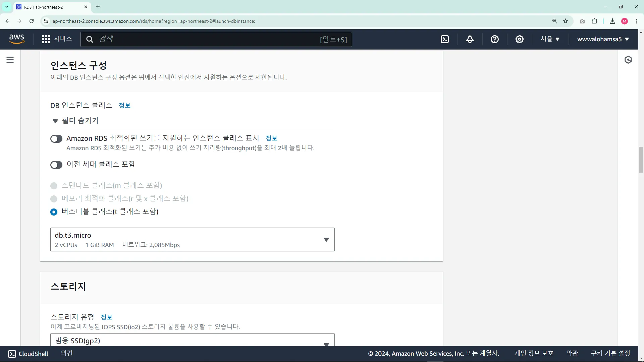Open the settings gear icon
The height and width of the screenshot is (362, 644).
[x=519, y=40]
